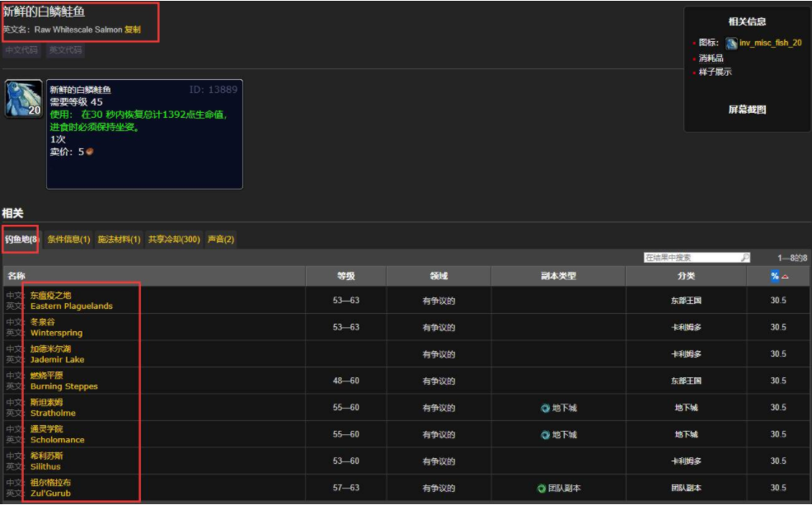Click 卡利姆多 in the Jademir Lake row
This screenshot has height=505, width=812.
click(686, 354)
